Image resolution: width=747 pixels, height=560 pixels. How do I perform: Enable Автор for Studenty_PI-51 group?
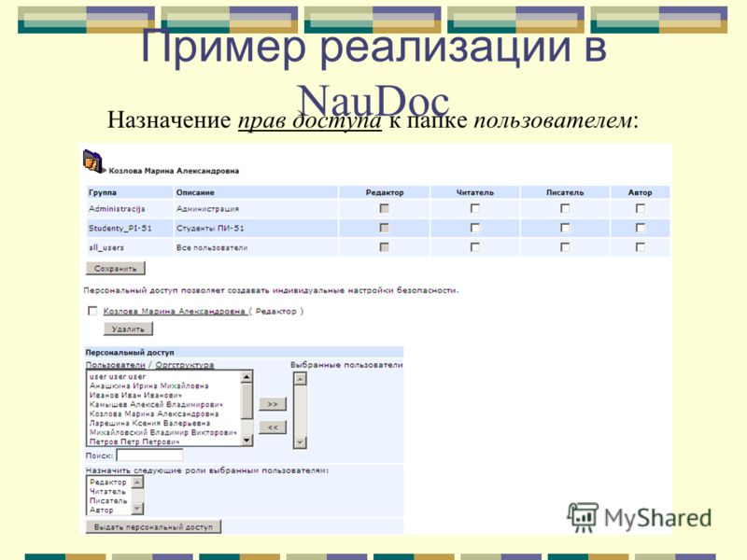point(641,228)
